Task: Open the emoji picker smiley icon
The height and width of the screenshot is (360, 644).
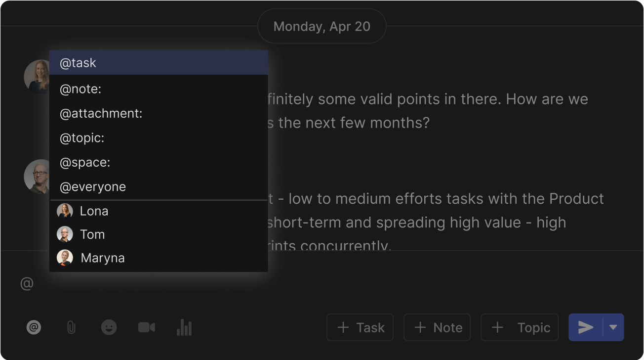Action: click(109, 327)
